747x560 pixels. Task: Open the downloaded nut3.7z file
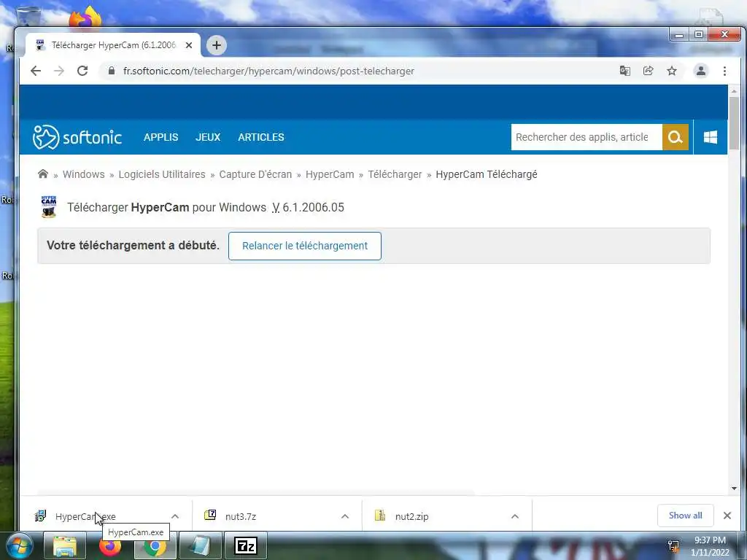[x=241, y=516]
